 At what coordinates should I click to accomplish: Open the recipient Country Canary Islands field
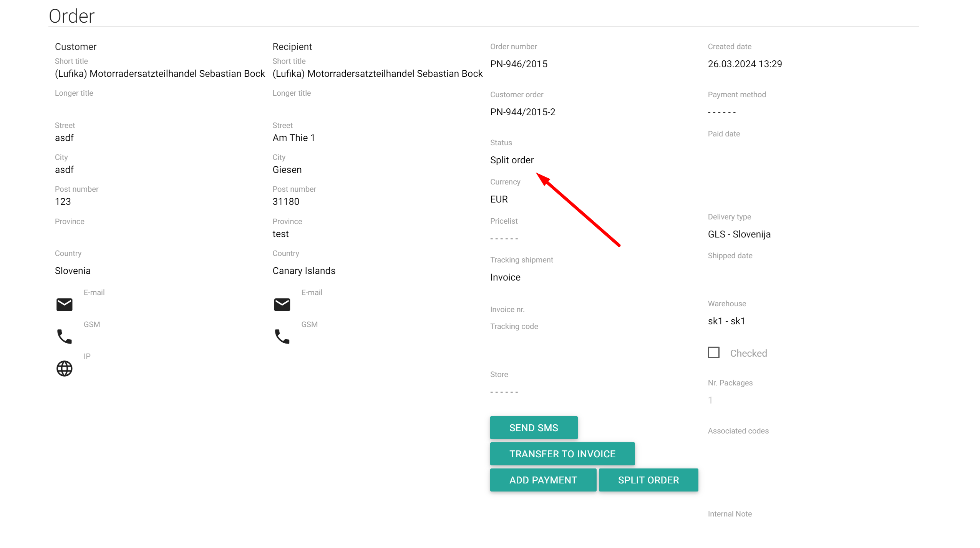pos(303,271)
